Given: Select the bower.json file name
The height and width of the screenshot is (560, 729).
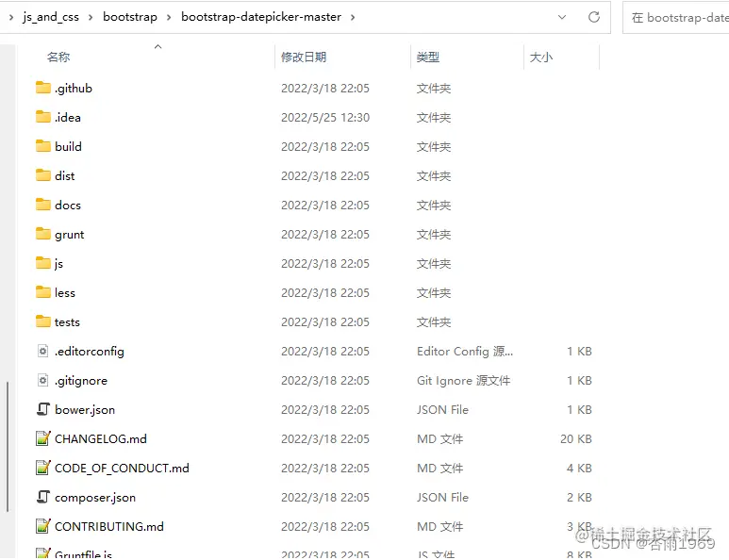Looking at the screenshot, I should (85, 410).
